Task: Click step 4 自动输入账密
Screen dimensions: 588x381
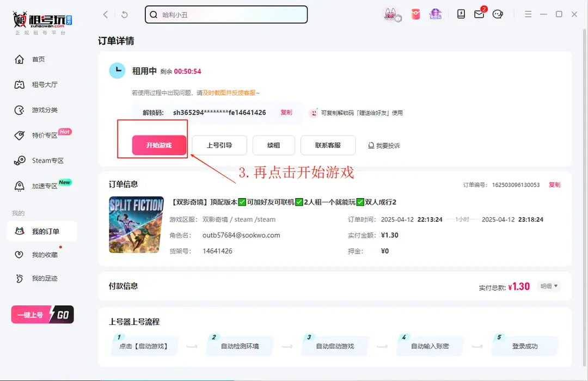Action: (430, 346)
